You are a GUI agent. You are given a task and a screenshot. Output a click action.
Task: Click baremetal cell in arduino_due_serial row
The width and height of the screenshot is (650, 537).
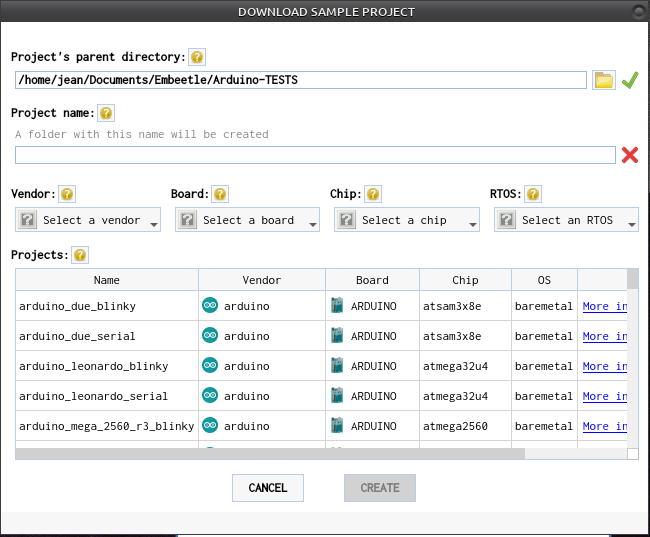click(x=544, y=336)
